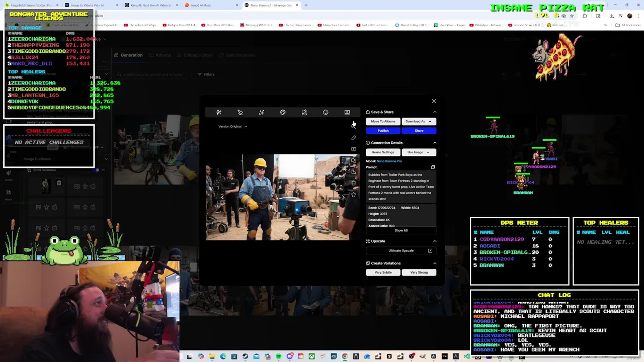Open Google Chrome from the taskbar

pyautogui.click(x=345, y=356)
